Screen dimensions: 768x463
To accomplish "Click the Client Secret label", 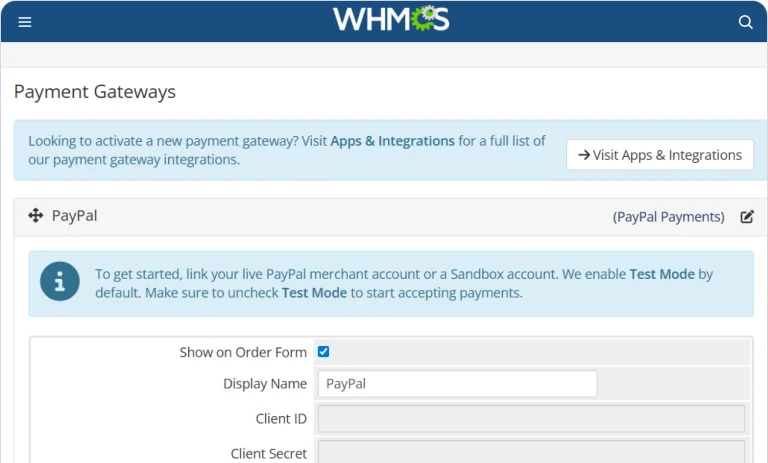I will 269,454.
